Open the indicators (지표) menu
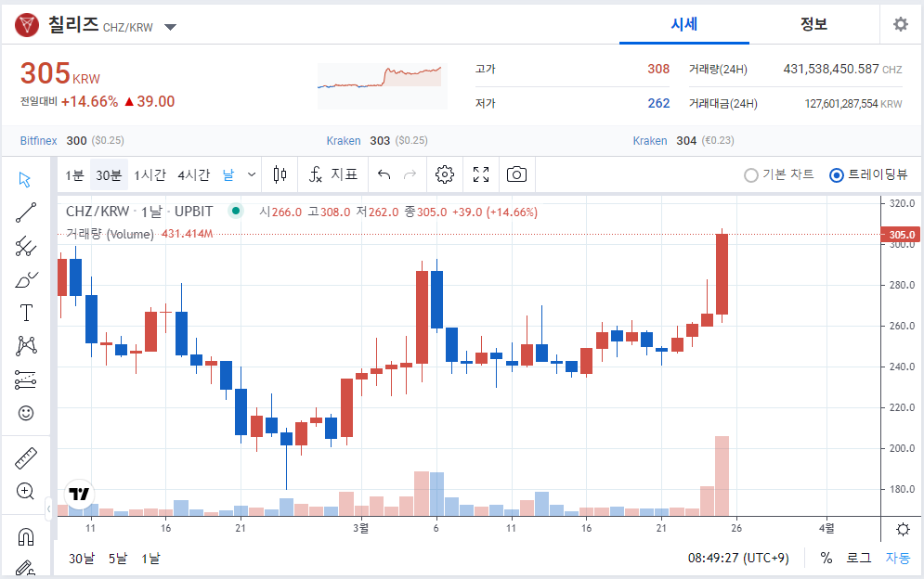 click(333, 174)
